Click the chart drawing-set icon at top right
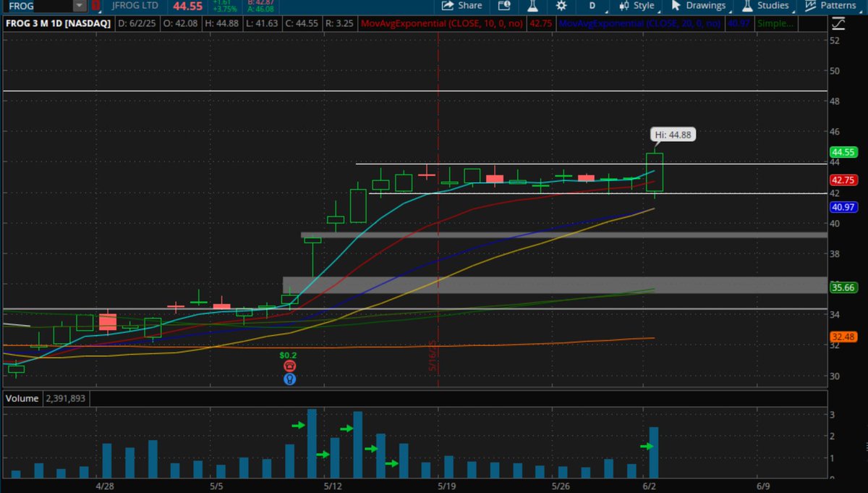 point(838,23)
